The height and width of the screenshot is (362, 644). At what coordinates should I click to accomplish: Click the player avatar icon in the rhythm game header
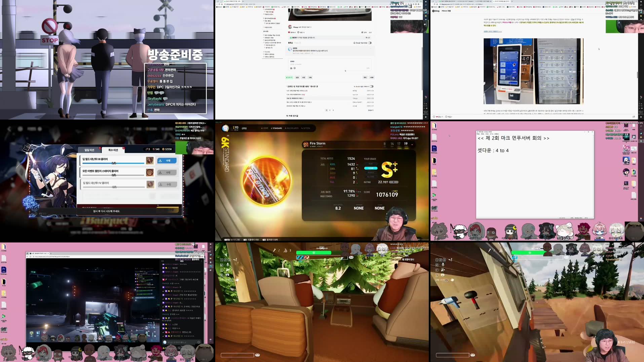point(225,128)
